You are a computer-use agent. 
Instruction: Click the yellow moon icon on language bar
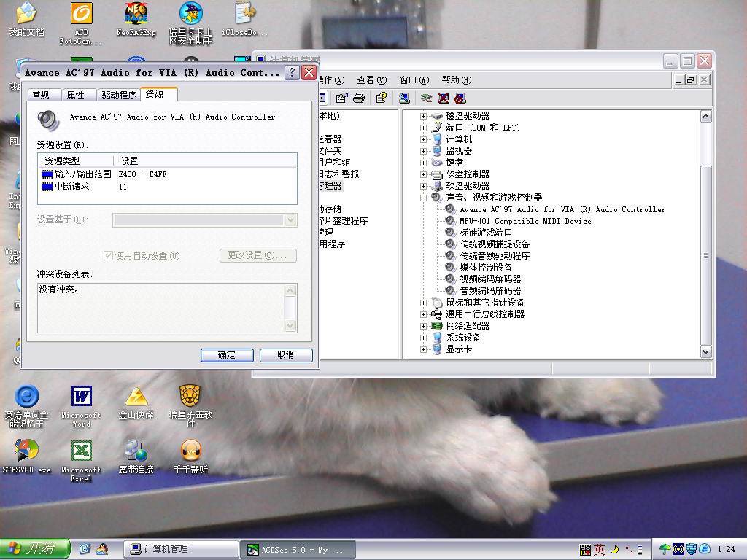click(614, 550)
